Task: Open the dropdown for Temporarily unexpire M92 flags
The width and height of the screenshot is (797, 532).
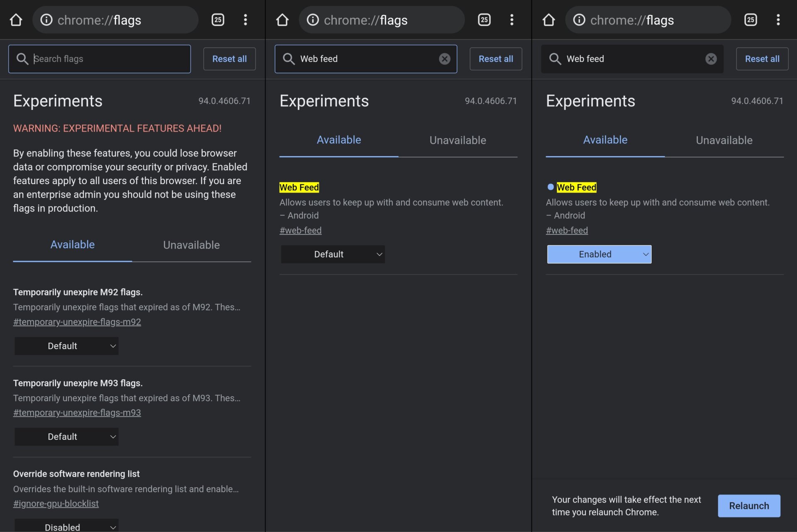Action: click(66, 346)
